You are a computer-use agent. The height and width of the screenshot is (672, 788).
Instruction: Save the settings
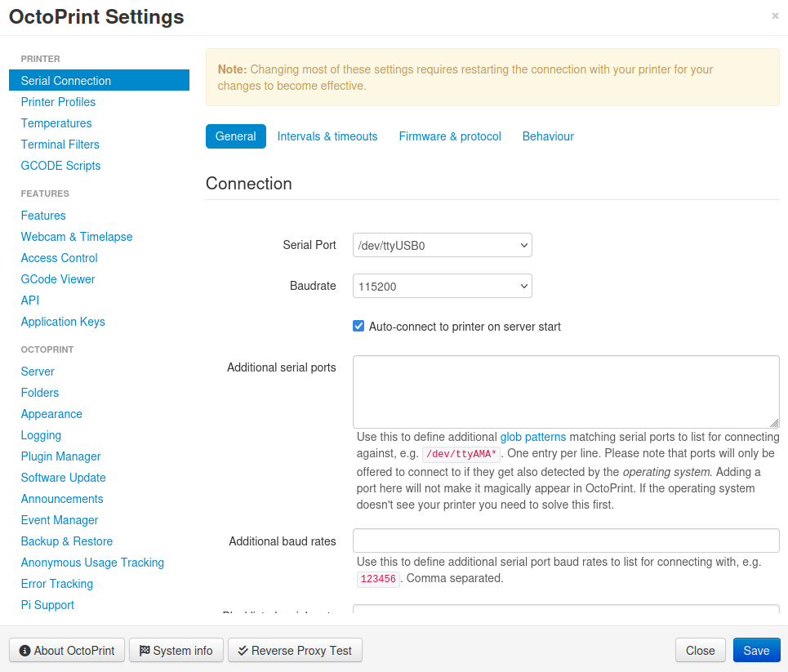point(756,651)
